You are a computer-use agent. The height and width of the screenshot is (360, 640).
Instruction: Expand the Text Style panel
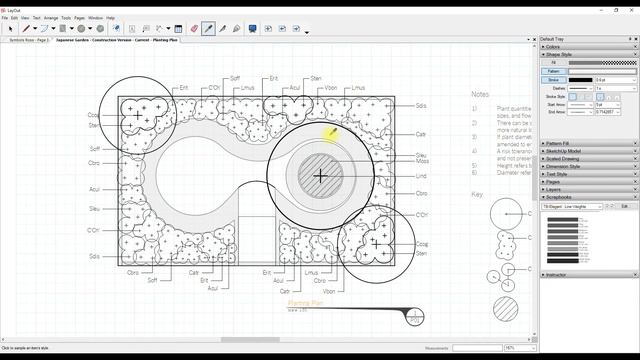tap(589, 174)
